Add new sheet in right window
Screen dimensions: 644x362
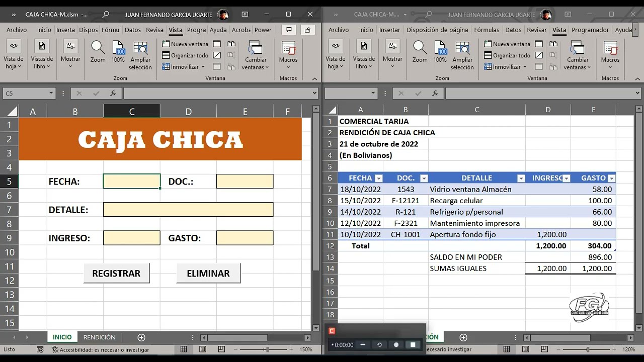click(463, 337)
